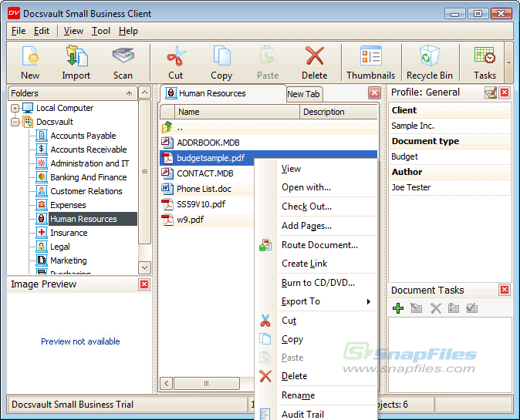The height and width of the screenshot is (420, 520).
Task: Open the Tasks tool
Action: (x=485, y=62)
